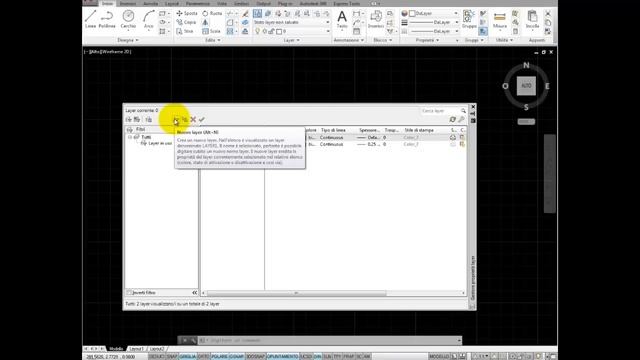Open Layer Properties manager icon in ribbon

click(258, 13)
